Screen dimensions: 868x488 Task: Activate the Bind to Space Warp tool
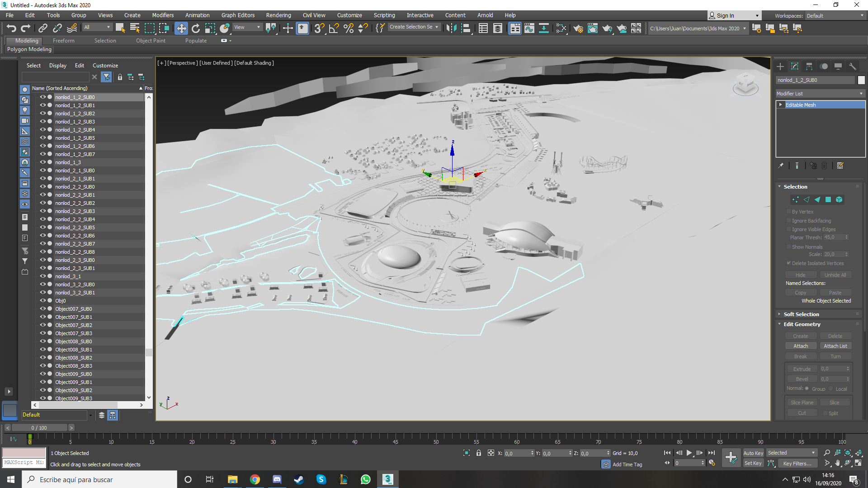[x=72, y=28]
